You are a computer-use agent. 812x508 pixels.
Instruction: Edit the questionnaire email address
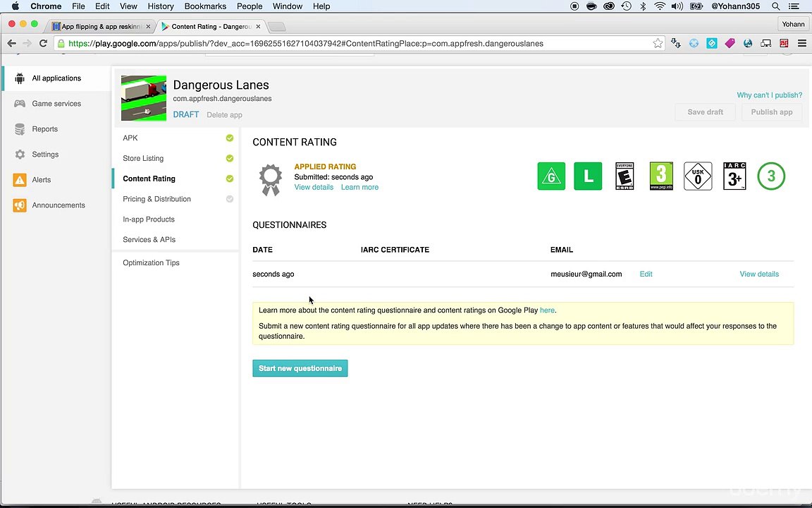(x=646, y=274)
